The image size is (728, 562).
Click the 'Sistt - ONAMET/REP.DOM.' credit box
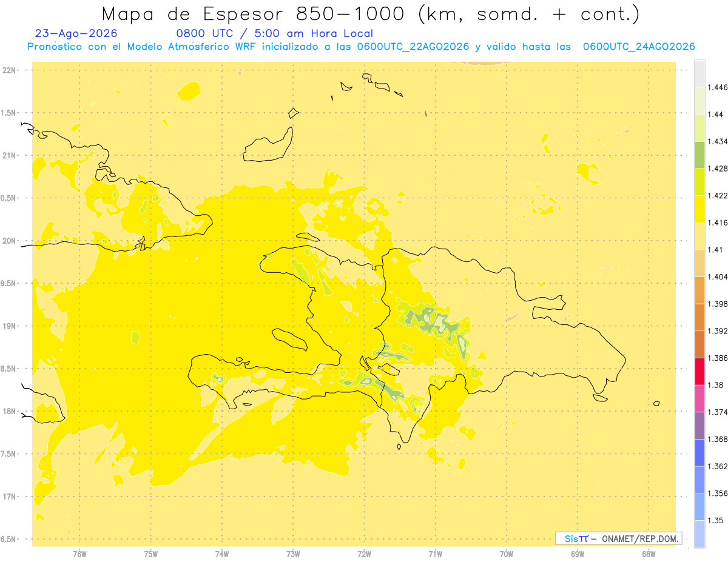pyautogui.click(x=619, y=538)
